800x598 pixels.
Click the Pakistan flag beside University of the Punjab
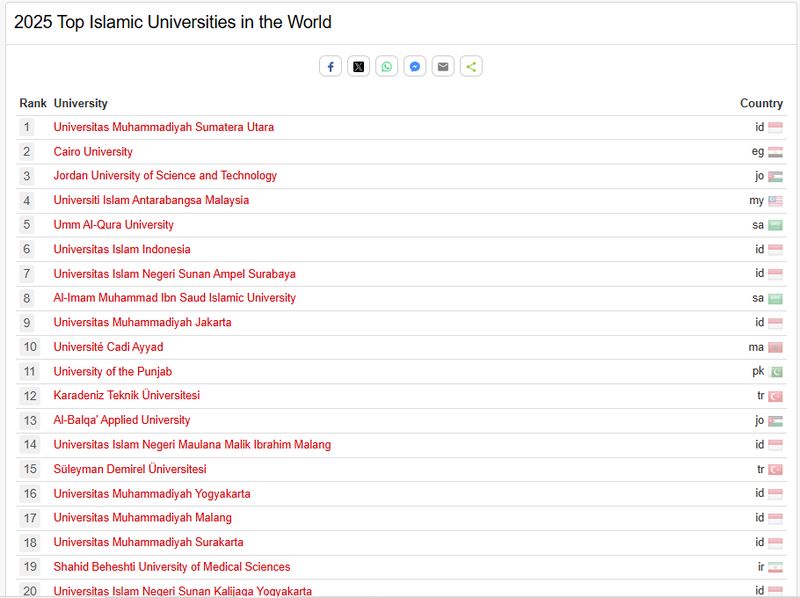(775, 372)
